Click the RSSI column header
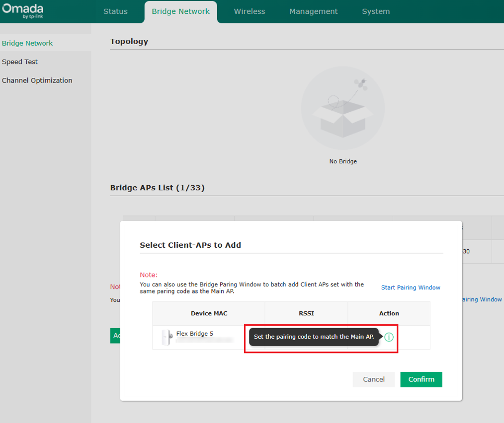This screenshot has height=423, width=504. (306, 313)
